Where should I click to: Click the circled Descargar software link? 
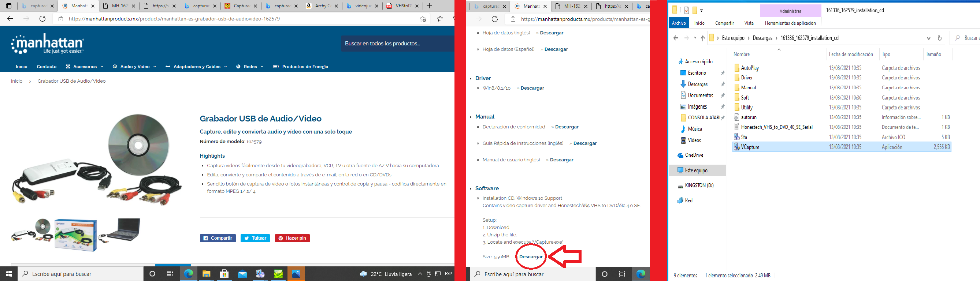(x=531, y=256)
